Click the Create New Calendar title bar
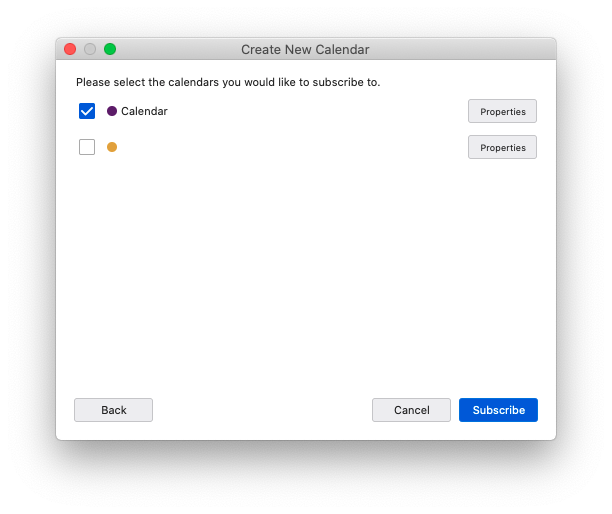Image resolution: width=612 pixels, height=514 pixels. click(305, 50)
